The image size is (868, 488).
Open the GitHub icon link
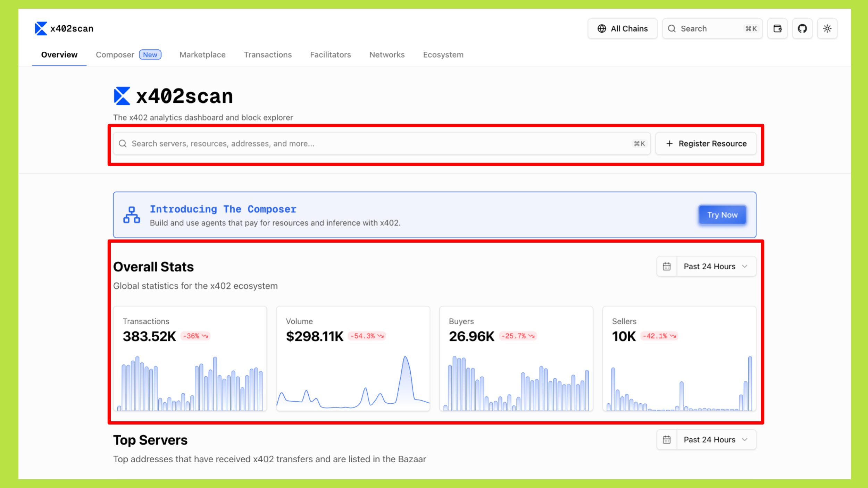[802, 28]
